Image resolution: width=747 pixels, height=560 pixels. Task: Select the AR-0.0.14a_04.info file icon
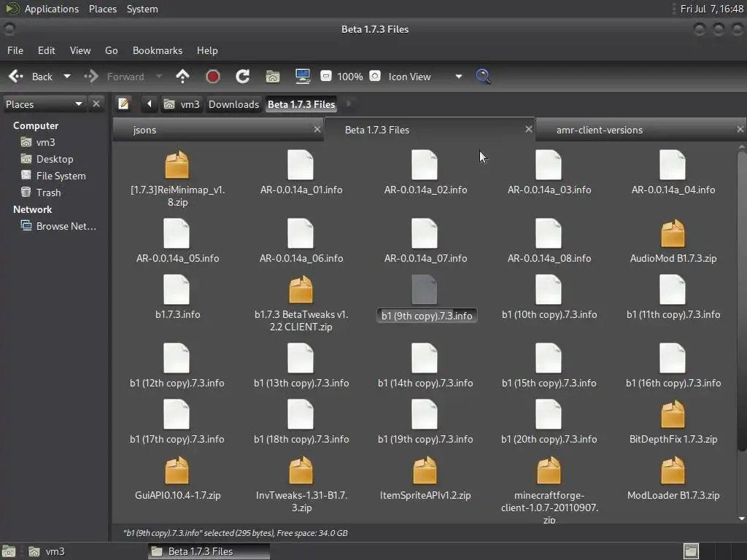click(672, 165)
